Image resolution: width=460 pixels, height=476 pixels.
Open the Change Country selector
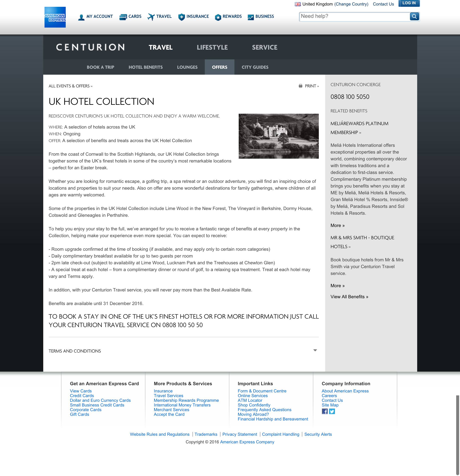[x=351, y=4]
